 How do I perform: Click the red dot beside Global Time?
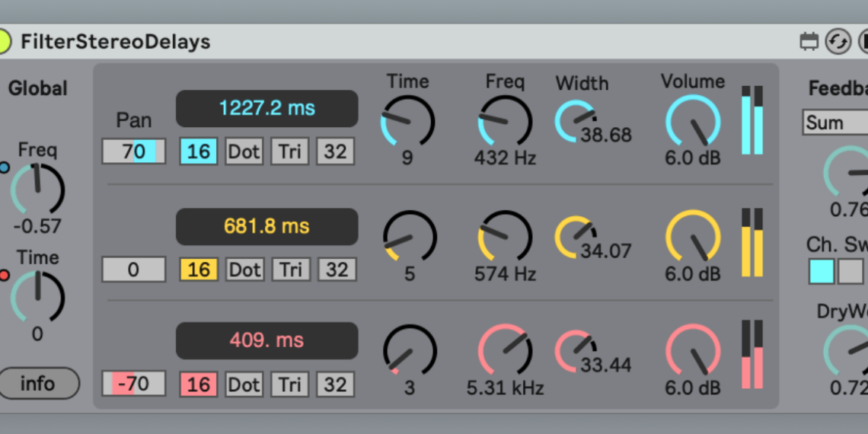pos(5,276)
